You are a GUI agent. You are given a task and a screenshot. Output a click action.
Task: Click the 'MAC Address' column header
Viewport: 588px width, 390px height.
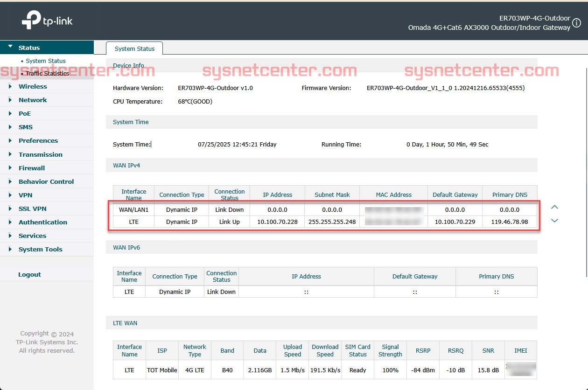[x=393, y=195]
